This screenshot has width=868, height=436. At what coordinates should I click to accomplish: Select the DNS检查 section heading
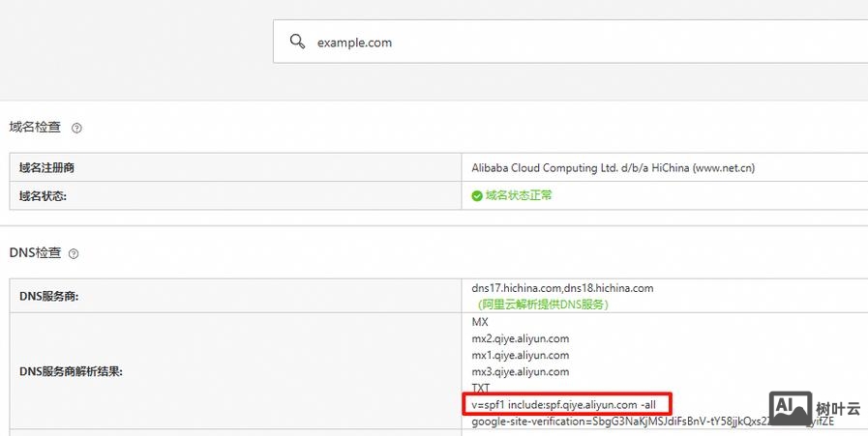(35, 253)
